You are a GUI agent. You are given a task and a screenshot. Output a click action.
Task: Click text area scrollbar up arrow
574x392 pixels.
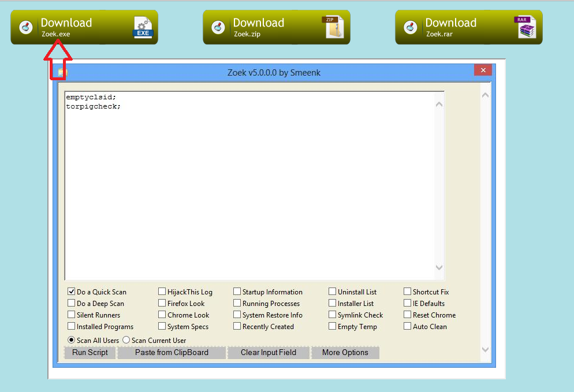click(x=439, y=104)
